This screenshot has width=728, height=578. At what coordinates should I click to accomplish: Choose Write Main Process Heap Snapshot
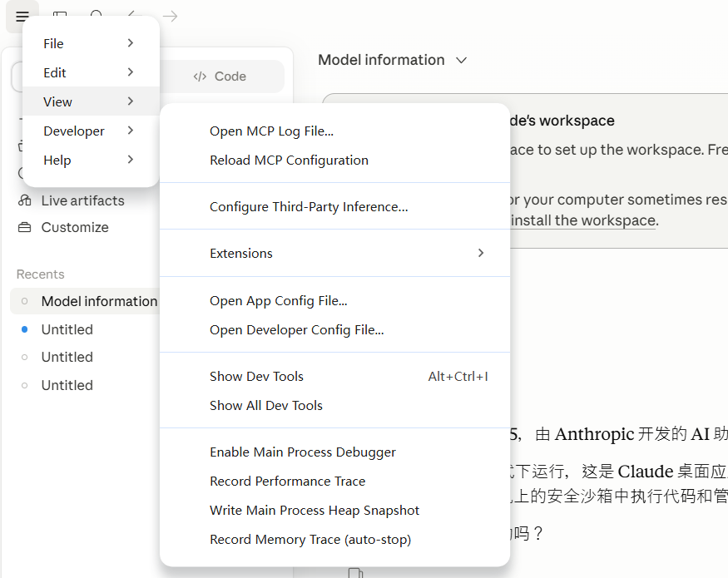(x=334, y=510)
